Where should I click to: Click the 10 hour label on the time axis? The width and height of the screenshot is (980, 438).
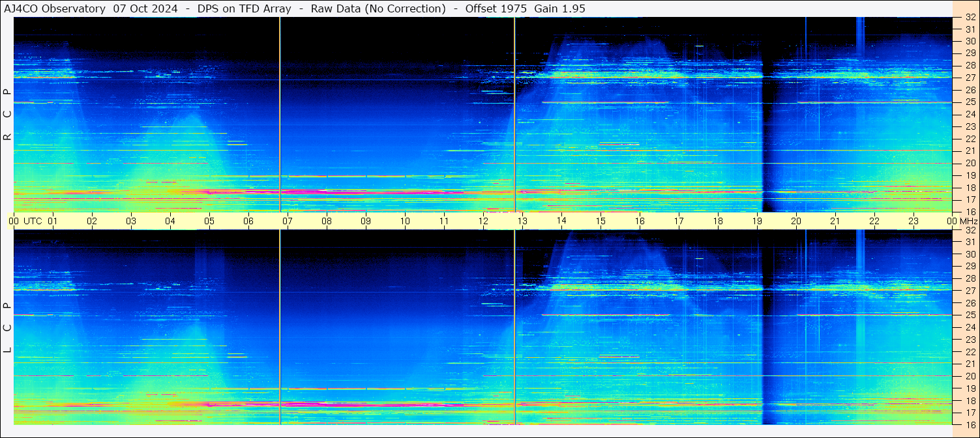(x=405, y=221)
